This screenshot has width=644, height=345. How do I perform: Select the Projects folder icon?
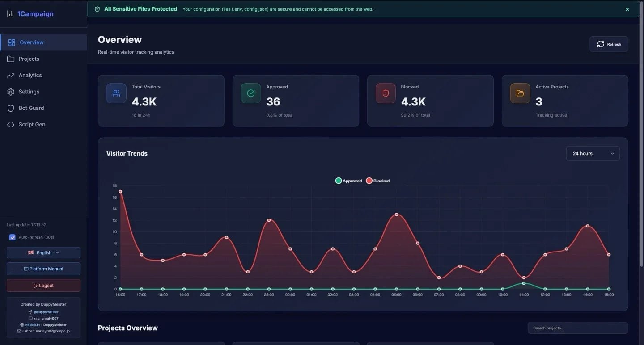11,59
